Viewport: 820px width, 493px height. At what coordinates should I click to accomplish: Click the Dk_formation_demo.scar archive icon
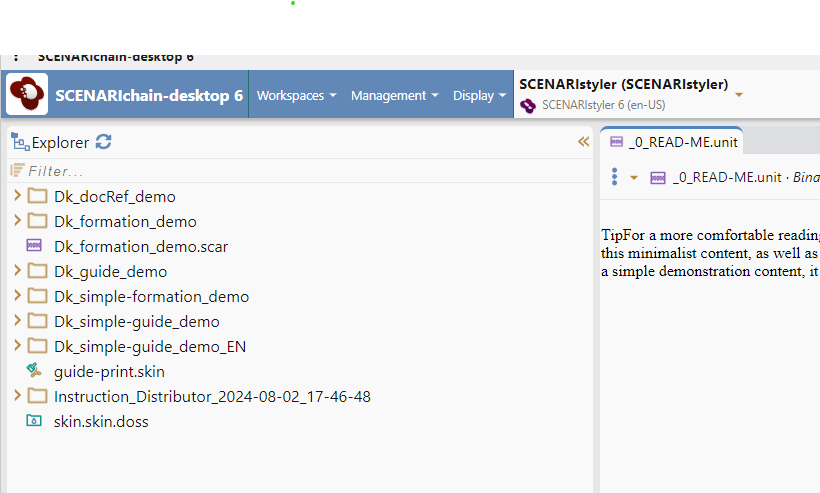[37, 246]
